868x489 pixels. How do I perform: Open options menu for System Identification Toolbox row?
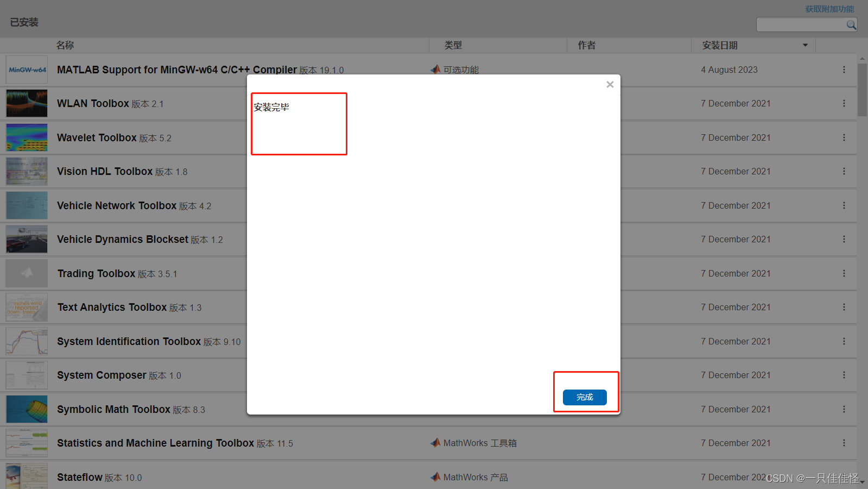tap(844, 341)
